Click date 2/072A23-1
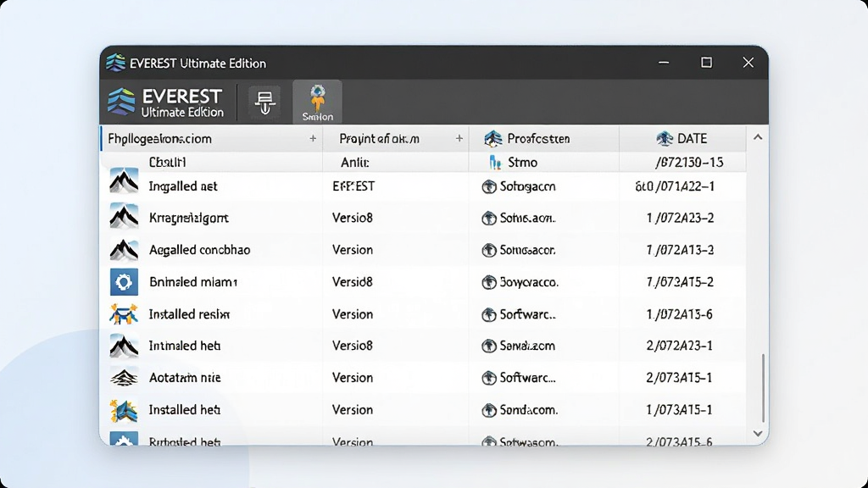 point(679,346)
